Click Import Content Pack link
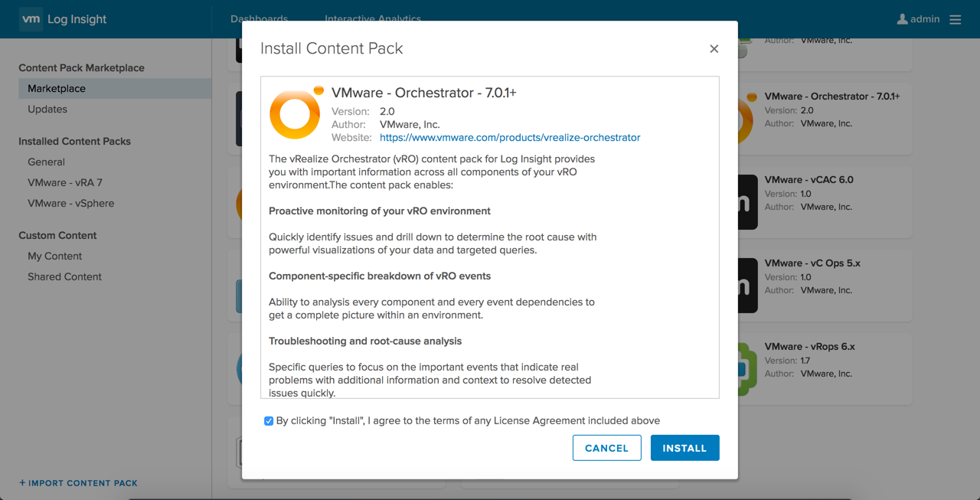The height and width of the screenshot is (500, 980). [x=78, y=483]
